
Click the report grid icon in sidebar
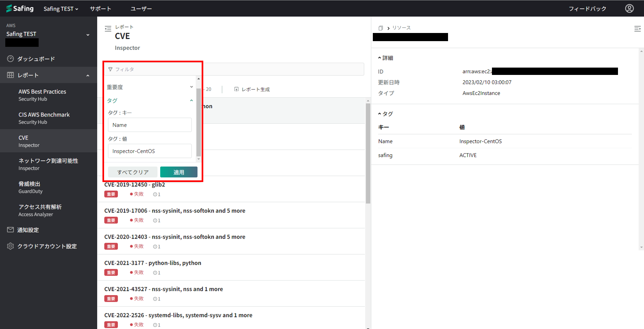click(x=11, y=75)
